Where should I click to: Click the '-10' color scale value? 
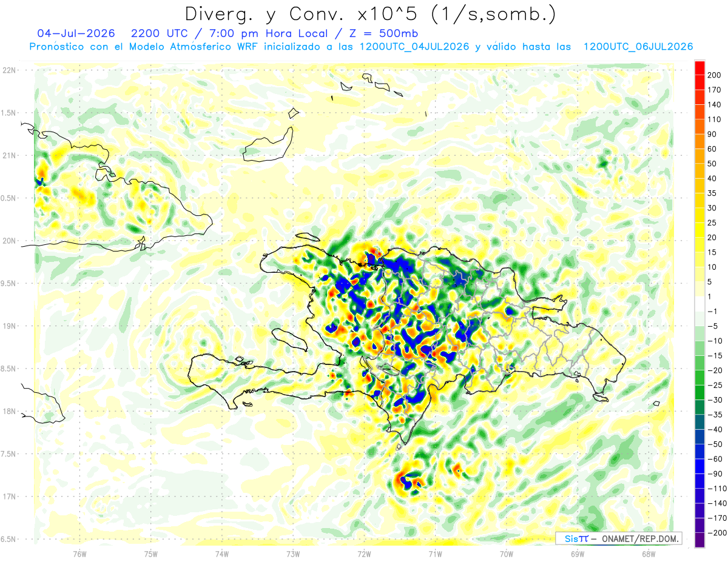point(715,341)
